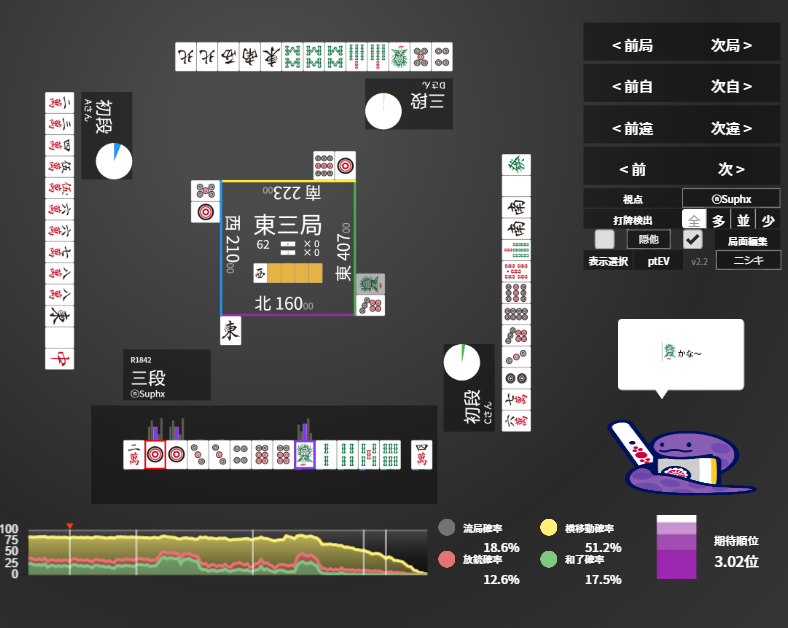
Task: Step back one move with <前
Action: 632,169
